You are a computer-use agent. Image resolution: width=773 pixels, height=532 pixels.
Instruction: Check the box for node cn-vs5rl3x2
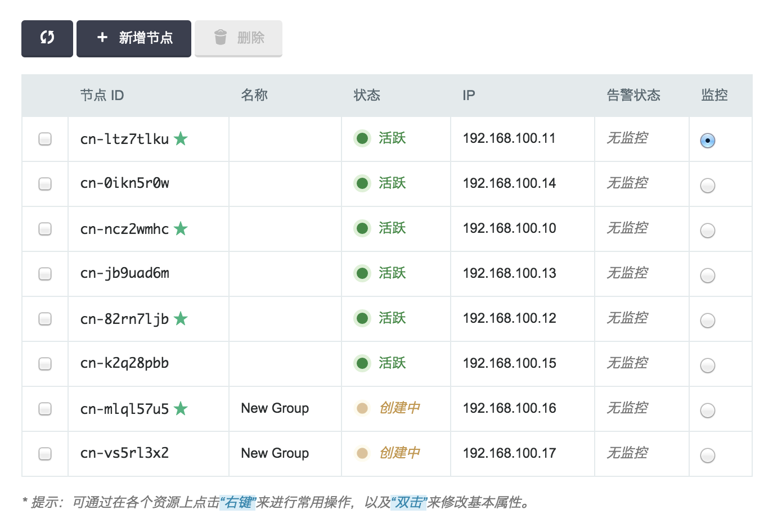[45, 454]
